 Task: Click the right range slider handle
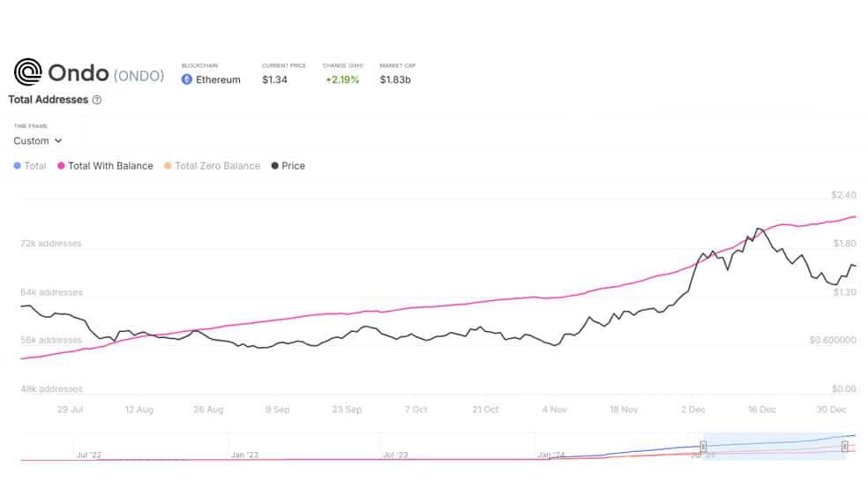[845, 447]
